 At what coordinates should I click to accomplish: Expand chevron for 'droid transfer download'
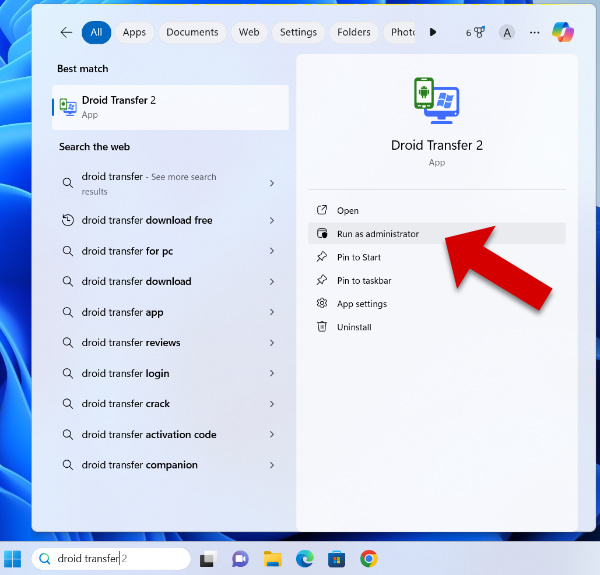pyautogui.click(x=272, y=282)
